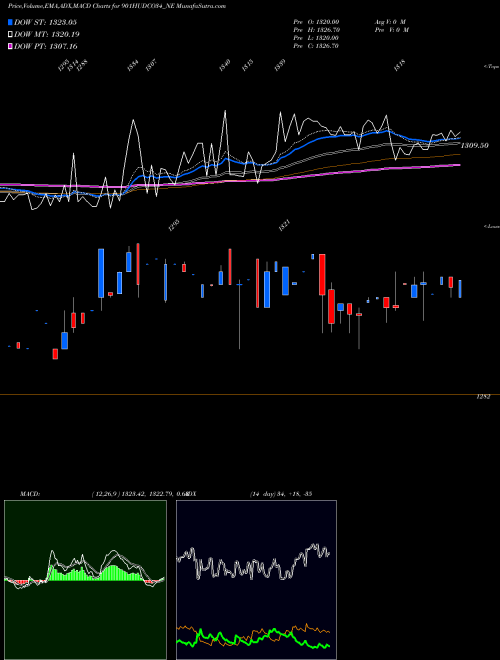
Task: Click the 'DOW MT: 1320.19' value
Action: pos(47,35)
